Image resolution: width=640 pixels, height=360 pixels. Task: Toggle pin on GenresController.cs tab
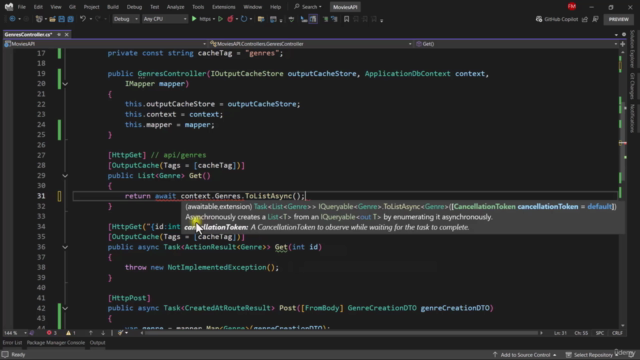coord(59,35)
